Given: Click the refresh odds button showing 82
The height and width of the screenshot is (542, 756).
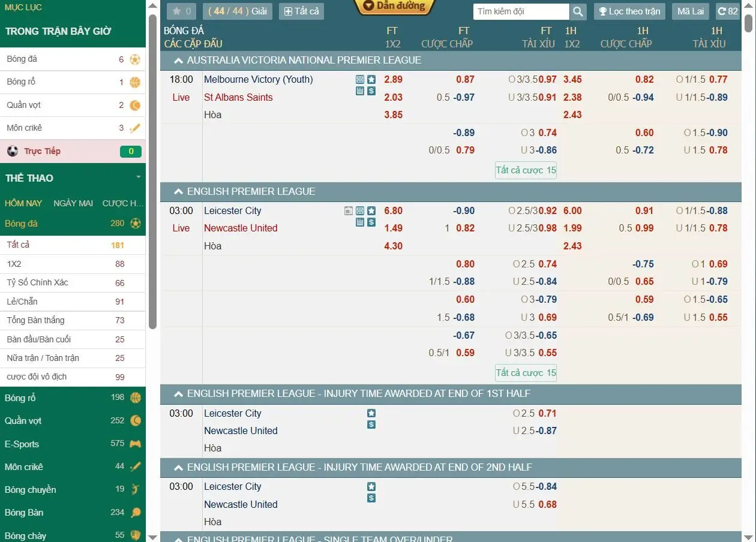Looking at the screenshot, I should (x=728, y=11).
